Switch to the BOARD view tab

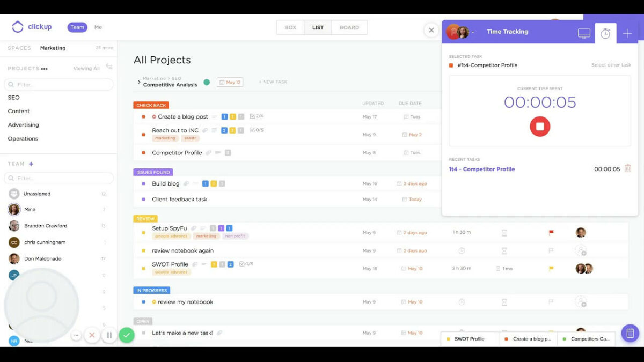[349, 27]
